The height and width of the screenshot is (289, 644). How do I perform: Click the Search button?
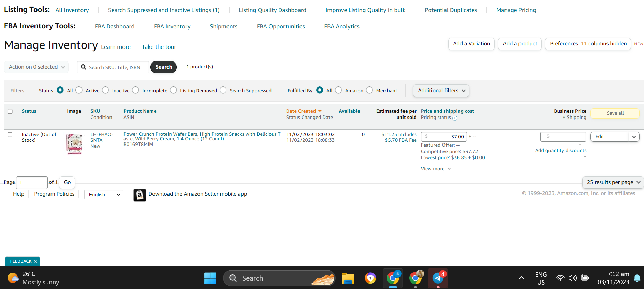tap(164, 67)
